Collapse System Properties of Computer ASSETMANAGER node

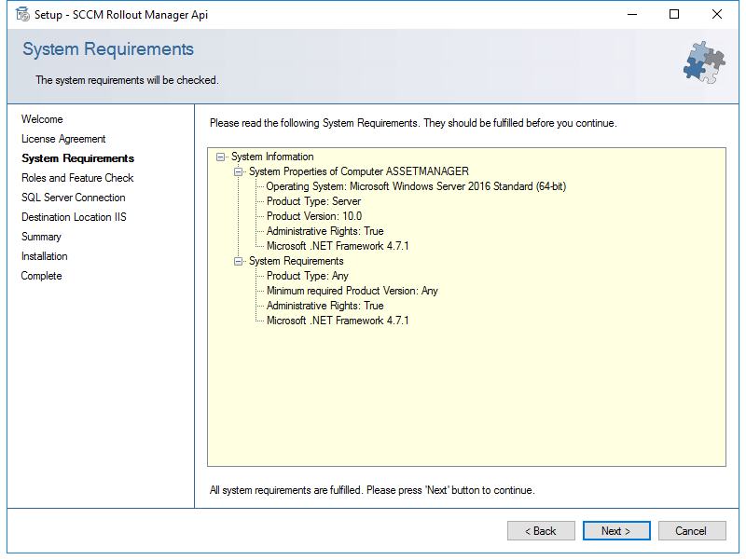238,171
